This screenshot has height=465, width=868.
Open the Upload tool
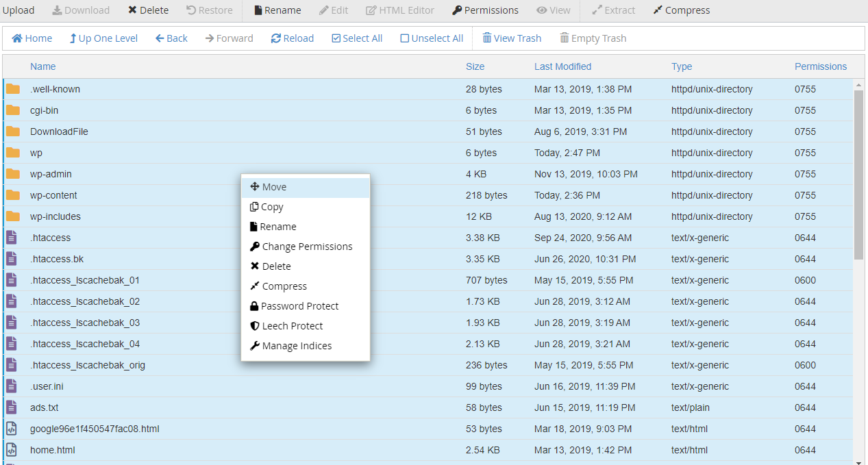[x=18, y=10]
